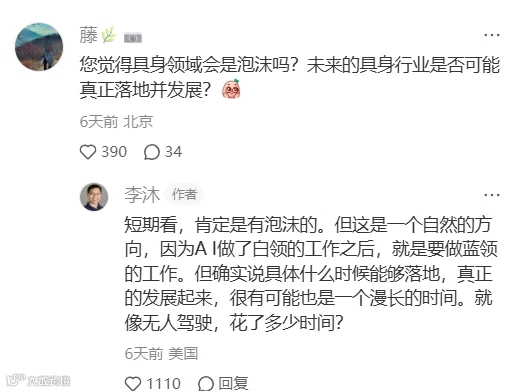Screen dimensions: 522x392
Task: Select 藤's question text about 具身领域
Action: [290, 77]
